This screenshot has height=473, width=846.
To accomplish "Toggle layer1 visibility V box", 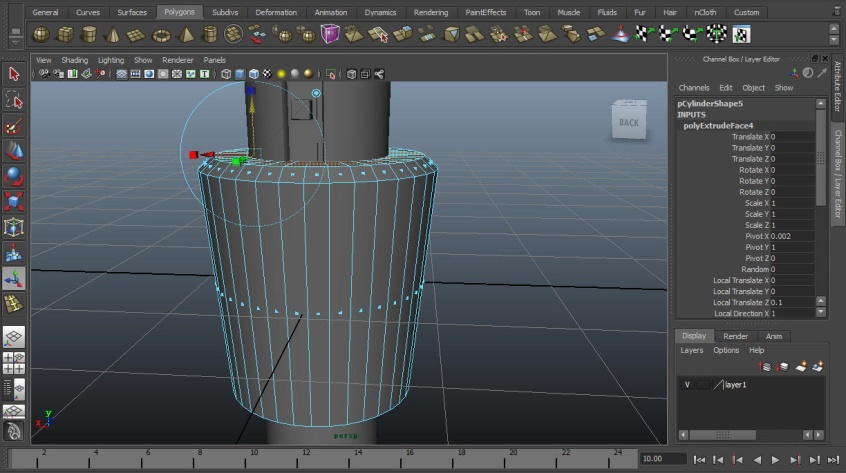I will pos(687,385).
